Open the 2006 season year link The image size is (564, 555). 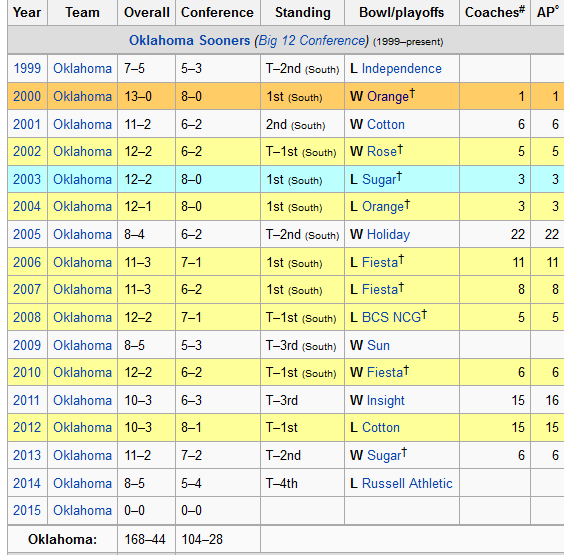point(27,263)
